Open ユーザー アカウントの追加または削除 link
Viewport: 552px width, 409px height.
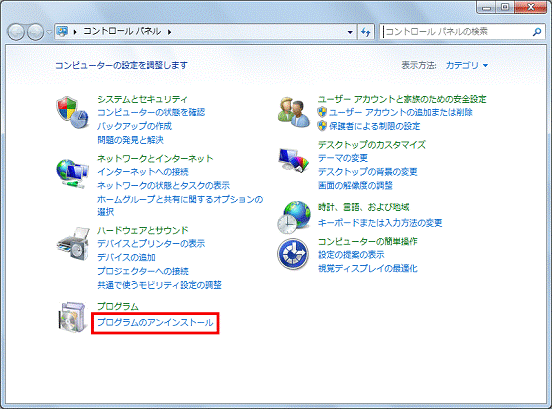click(401, 112)
